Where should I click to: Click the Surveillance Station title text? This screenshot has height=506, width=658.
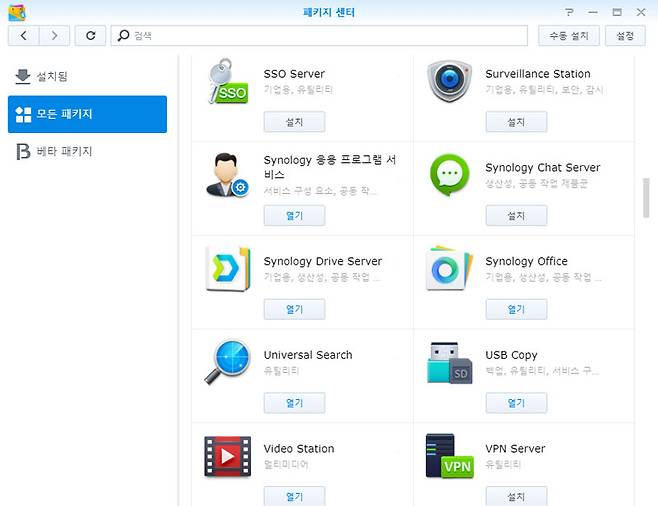pos(538,74)
